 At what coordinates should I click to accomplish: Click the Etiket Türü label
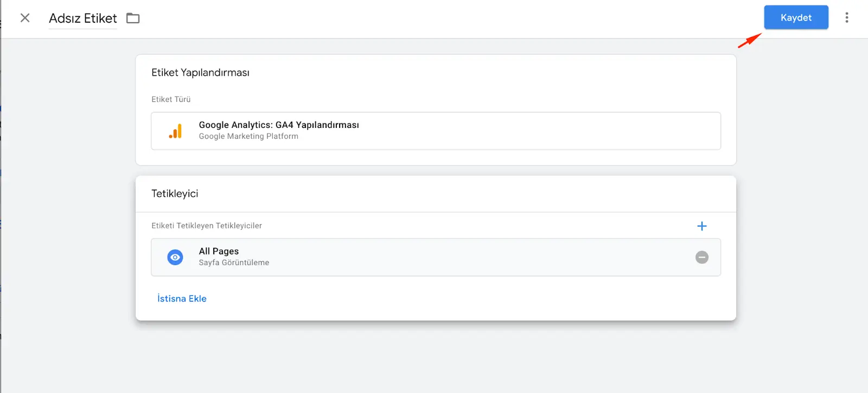click(x=171, y=99)
